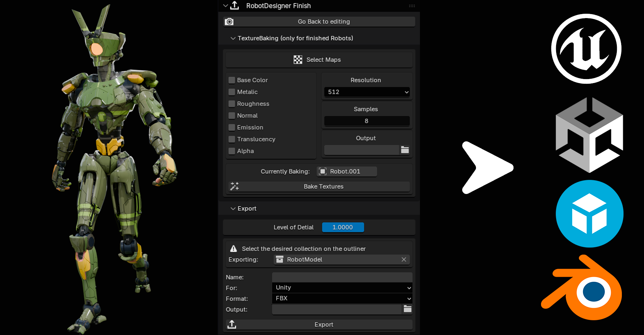Click the Bake Textures button

tap(319, 186)
